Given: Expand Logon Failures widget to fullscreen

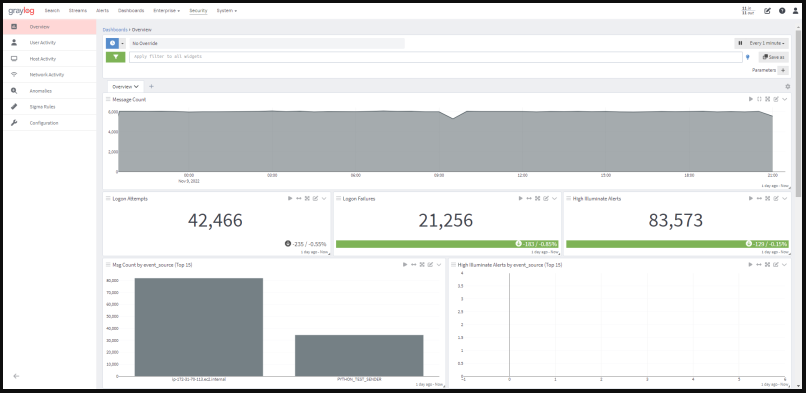Looking at the screenshot, I should tap(537, 198).
